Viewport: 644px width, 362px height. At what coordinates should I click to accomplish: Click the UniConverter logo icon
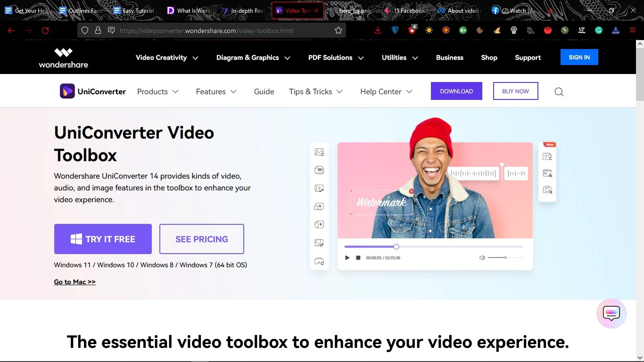point(67,91)
